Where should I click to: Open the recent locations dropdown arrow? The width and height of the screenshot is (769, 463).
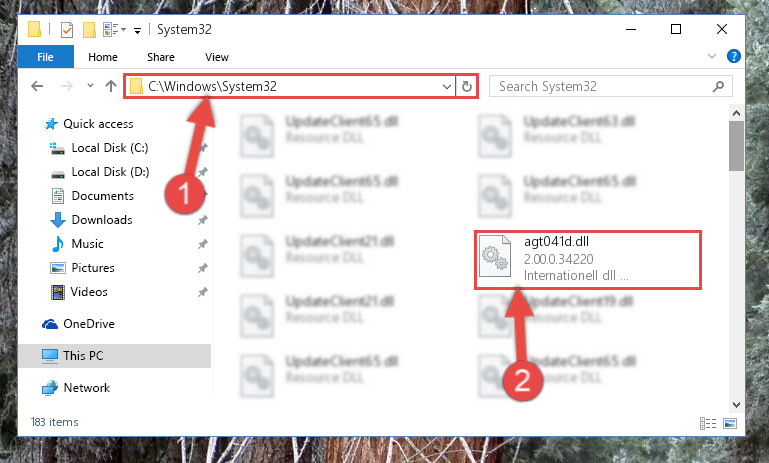coord(90,86)
